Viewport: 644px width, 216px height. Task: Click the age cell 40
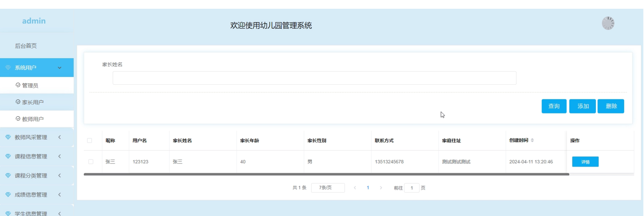[243, 162]
